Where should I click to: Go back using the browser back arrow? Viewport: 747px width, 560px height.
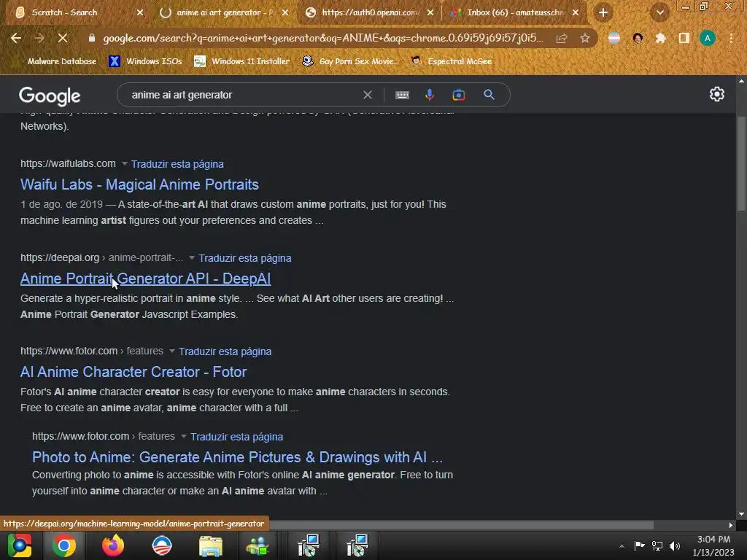(16, 38)
